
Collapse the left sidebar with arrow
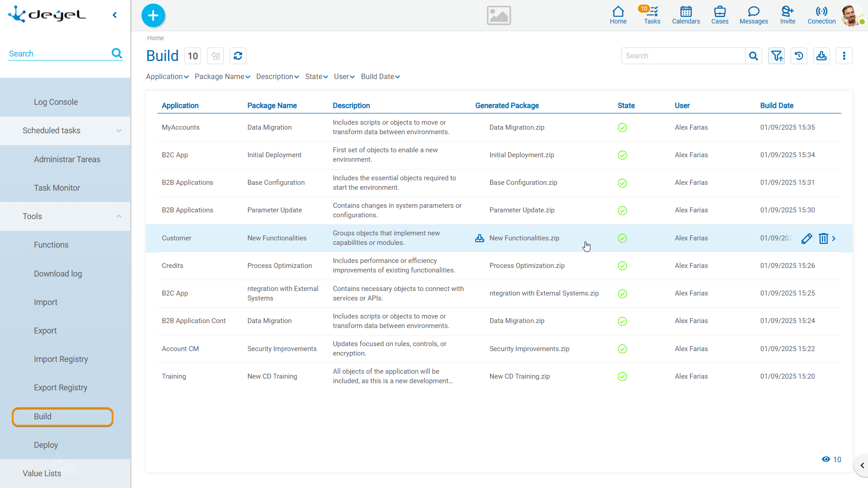coord(115,15)
